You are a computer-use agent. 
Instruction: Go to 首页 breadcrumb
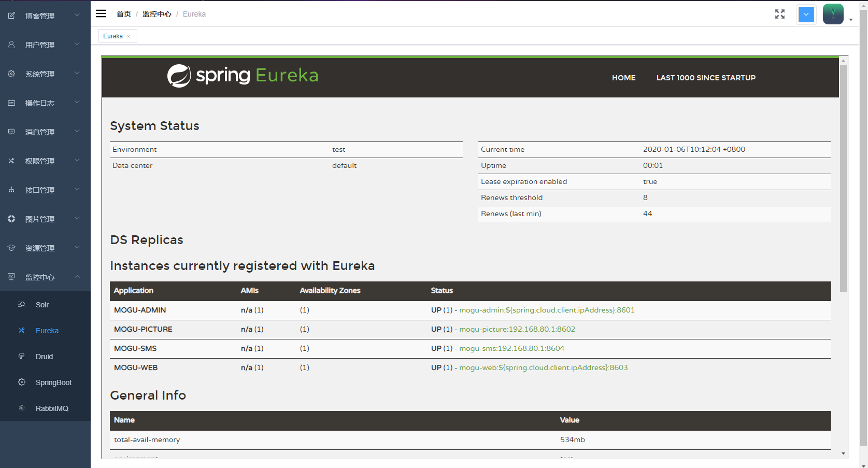click(124, 14)
